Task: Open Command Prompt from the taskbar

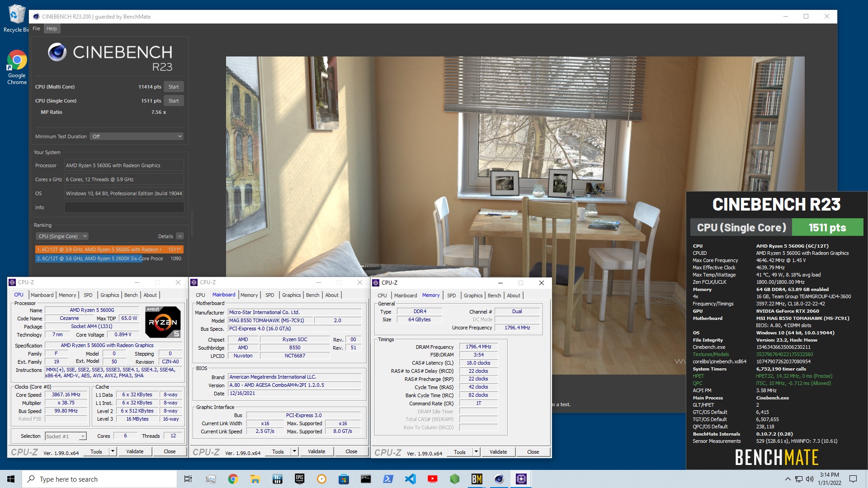Action: [x=366, y=479]
